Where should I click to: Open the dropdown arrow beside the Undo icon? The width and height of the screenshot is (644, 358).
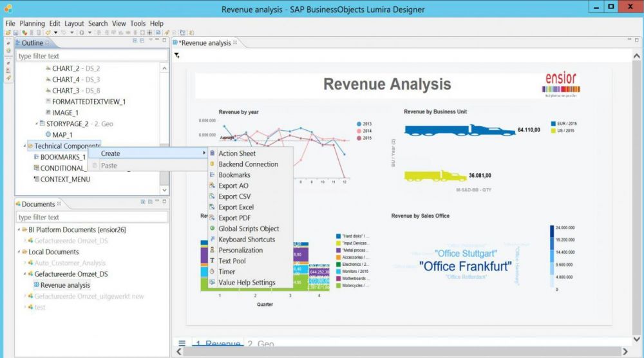[x=55, y=32]
